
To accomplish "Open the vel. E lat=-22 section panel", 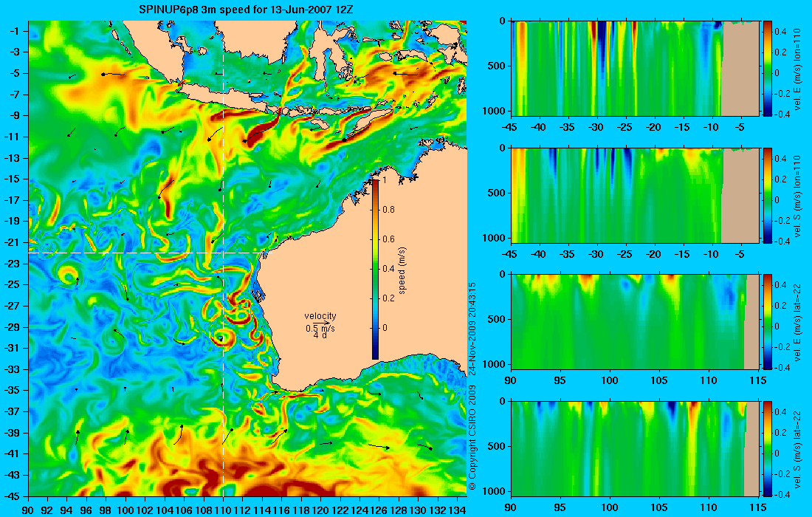I will tap(636, 322).
